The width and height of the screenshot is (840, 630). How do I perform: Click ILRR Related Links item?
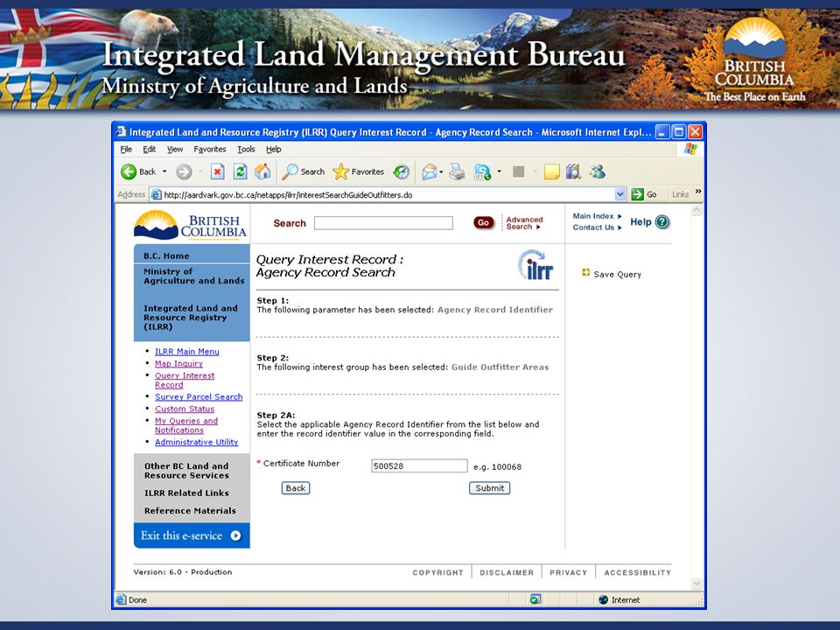tap(186, 493)
